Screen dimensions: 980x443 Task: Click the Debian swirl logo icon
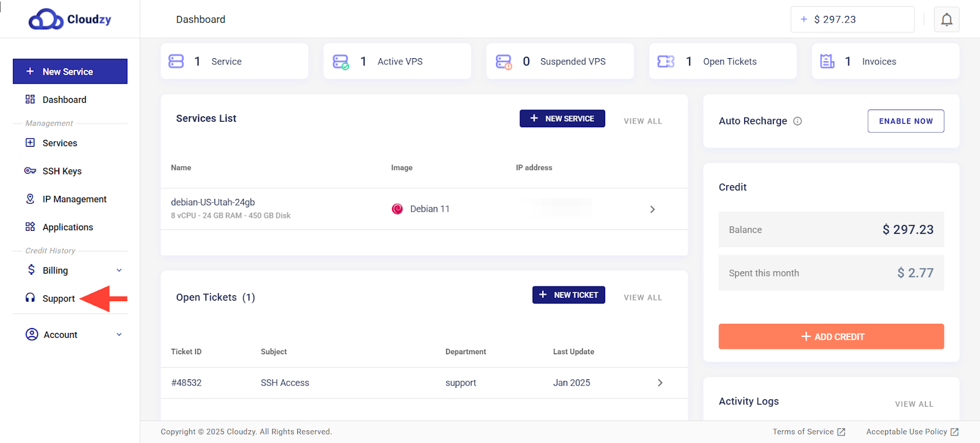point(397,209)
